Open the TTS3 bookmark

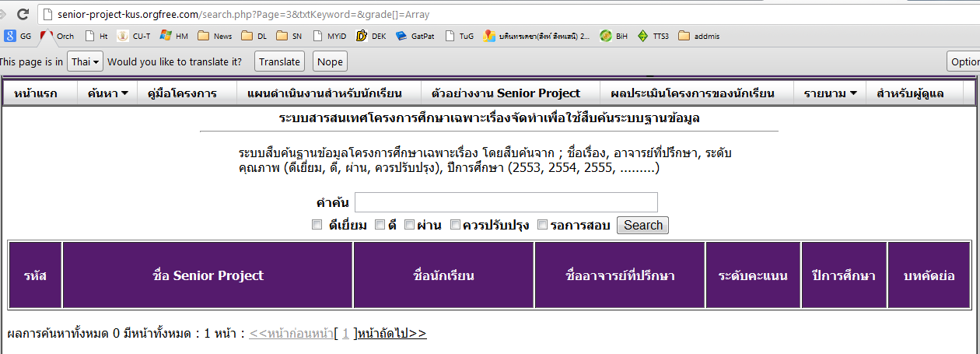(x=653, y=36)
